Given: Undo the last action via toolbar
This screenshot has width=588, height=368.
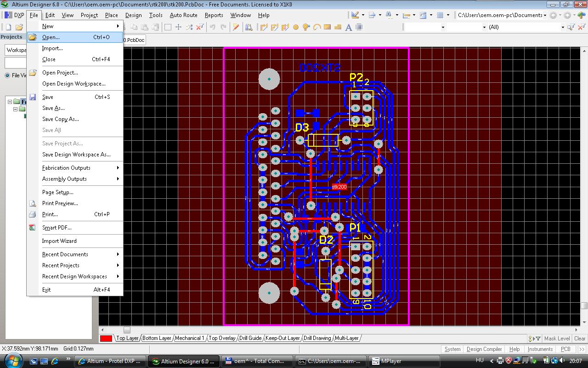Looking at the screenshot, I should coord(212,27).
